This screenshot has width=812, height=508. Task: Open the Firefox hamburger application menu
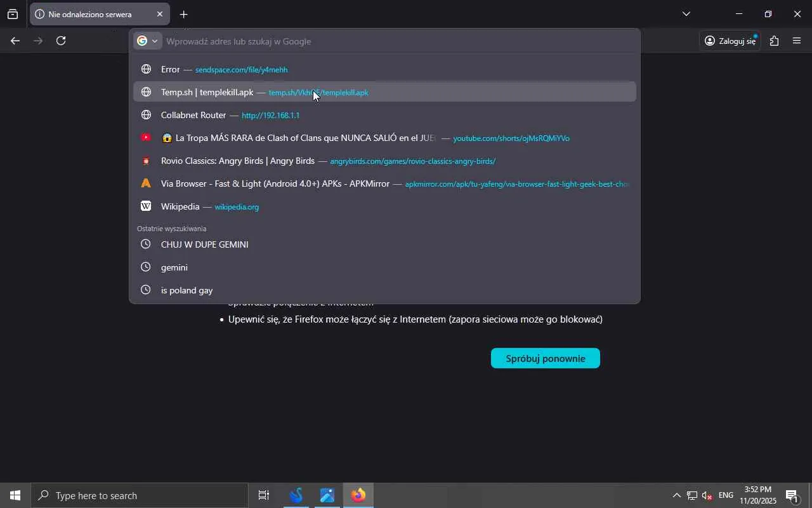pyautogui.click(x=797, y=41)
